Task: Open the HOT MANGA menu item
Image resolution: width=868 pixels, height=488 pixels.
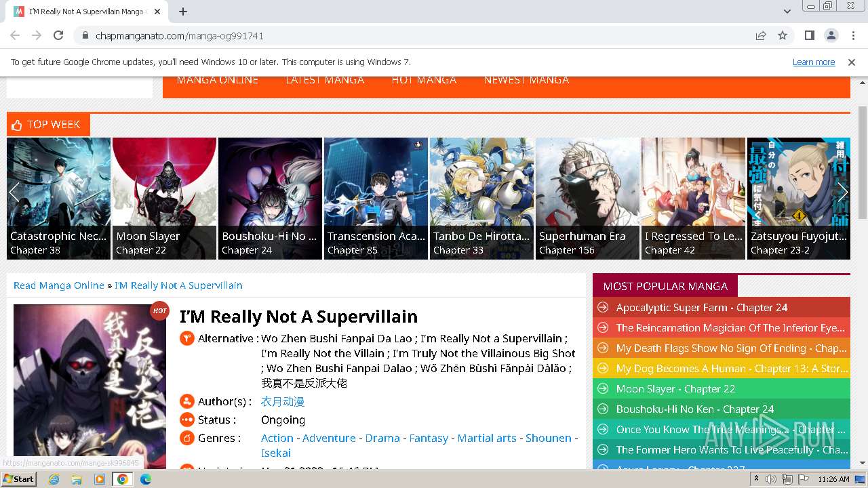Action: pos(424,80)
